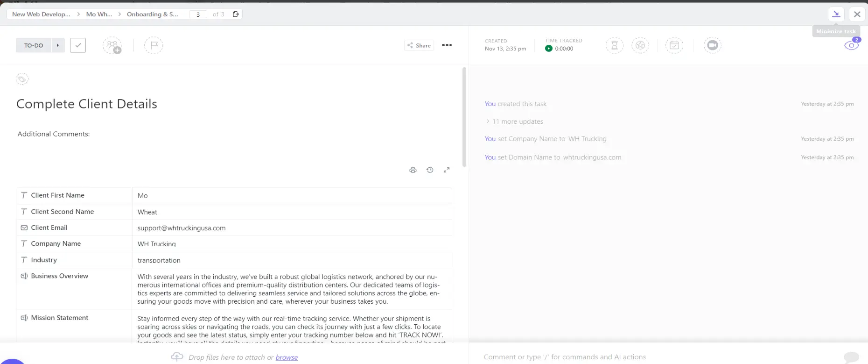Mark the task complete checkbox
This screenshot has height=364, width=868.
point(78,45)
